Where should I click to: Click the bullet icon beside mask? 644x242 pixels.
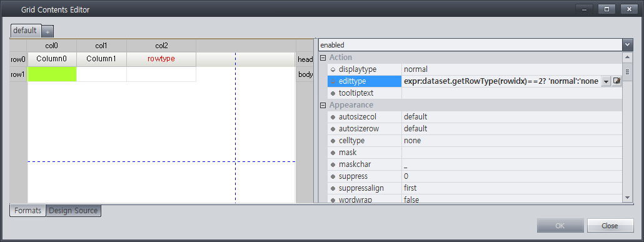tap(333, 153)
